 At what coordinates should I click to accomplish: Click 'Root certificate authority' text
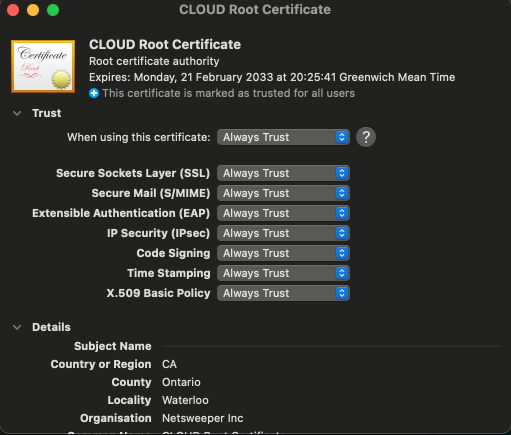click(154, 61)
